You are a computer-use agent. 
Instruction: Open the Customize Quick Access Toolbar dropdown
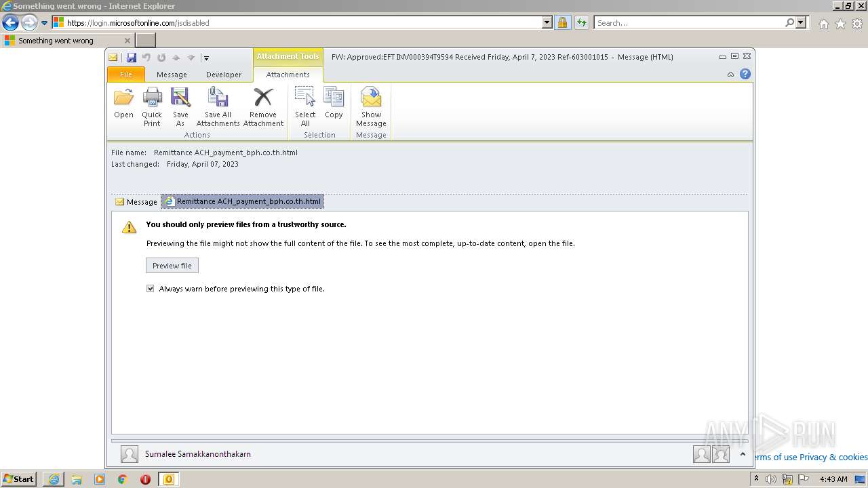click(x=206, y=58)
